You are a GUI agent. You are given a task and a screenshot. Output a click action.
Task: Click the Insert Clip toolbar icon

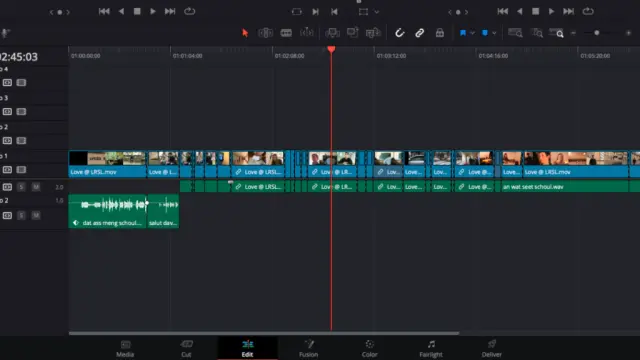click(x=332, y=33)
